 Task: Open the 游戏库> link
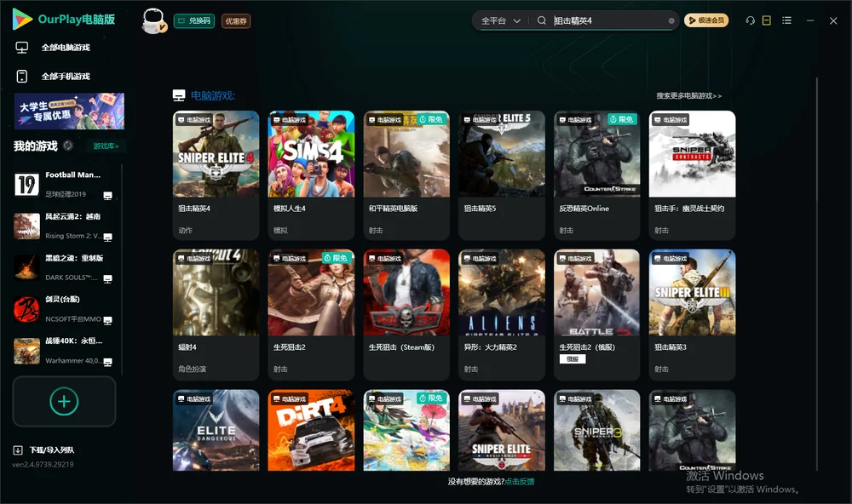(106, 146)
